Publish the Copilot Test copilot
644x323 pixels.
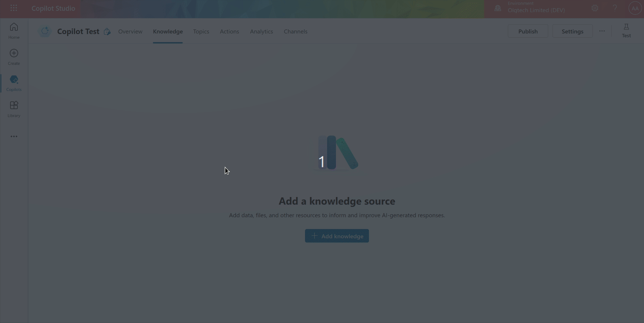pyautogui.click(x=528, y=31)
